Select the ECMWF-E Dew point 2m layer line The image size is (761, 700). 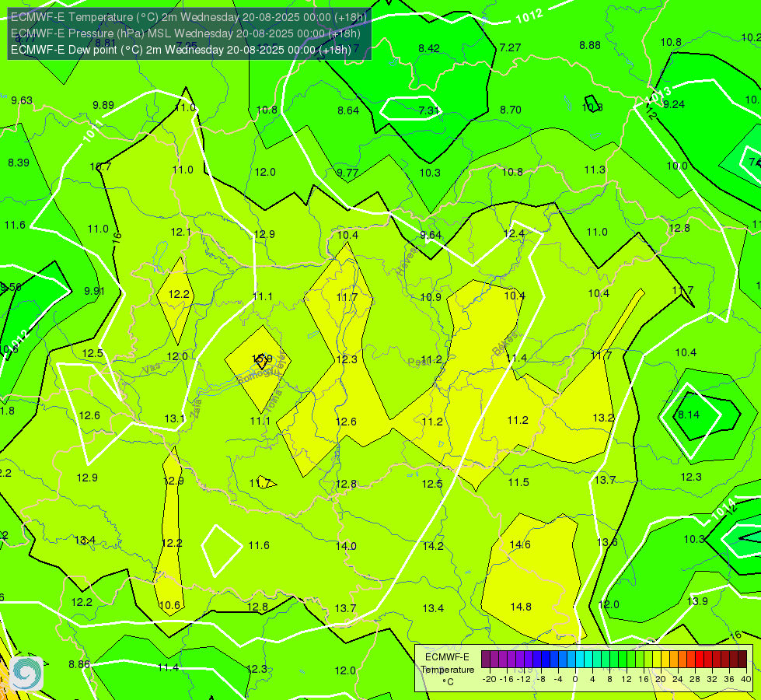click(180, 50)
